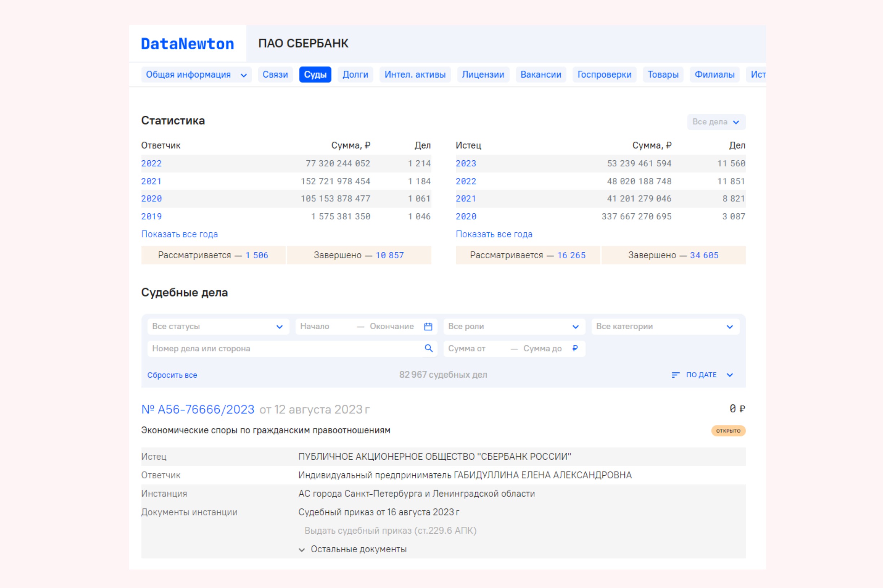
Task: Click the case number or party search field
Action: pos(285,348)
